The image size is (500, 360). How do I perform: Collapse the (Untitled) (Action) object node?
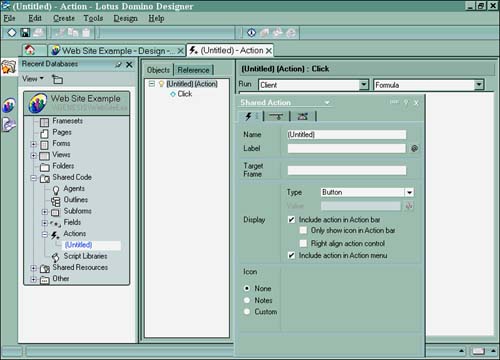tap(152, 84)
